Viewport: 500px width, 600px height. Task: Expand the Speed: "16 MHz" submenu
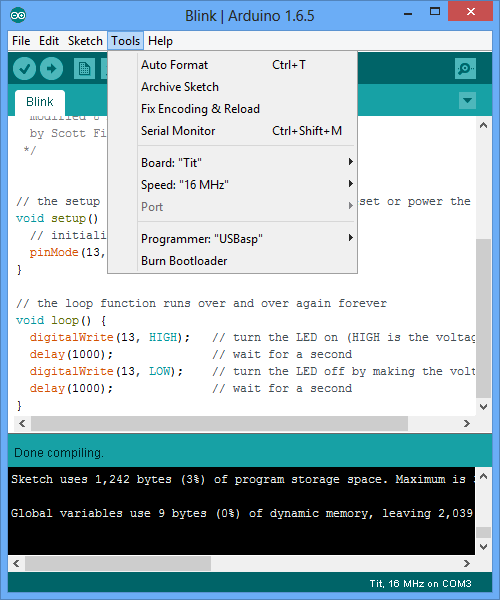point(246,185)
